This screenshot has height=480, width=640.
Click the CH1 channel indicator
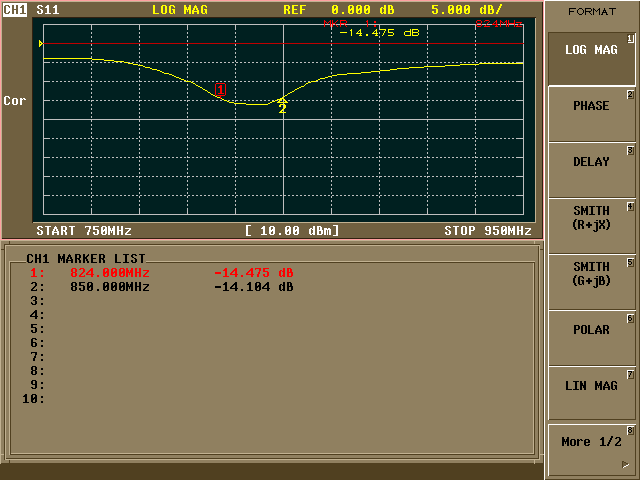pyautogui.click(x=15, y=10)
